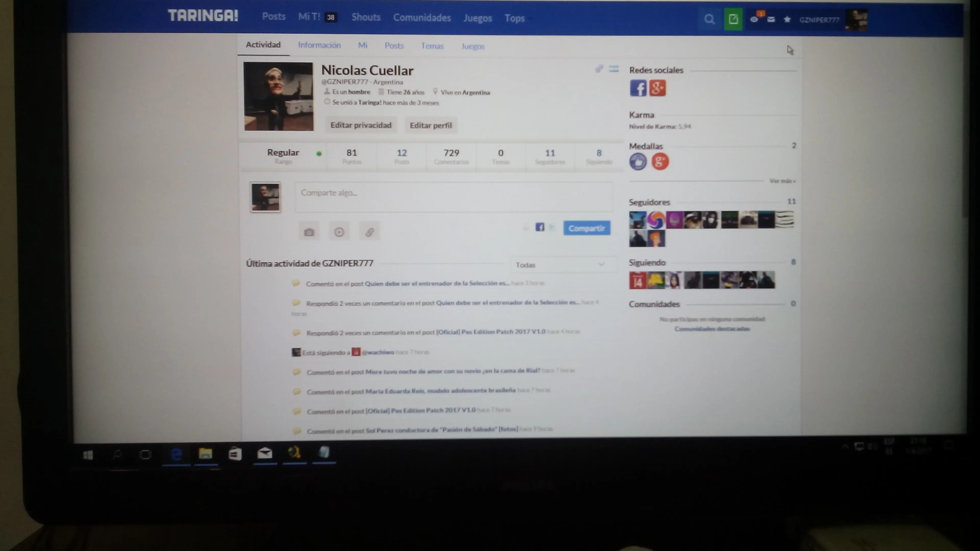Open the More tuvo noche de amor post link
Viewport: 980px width, 551px height.
453,371
